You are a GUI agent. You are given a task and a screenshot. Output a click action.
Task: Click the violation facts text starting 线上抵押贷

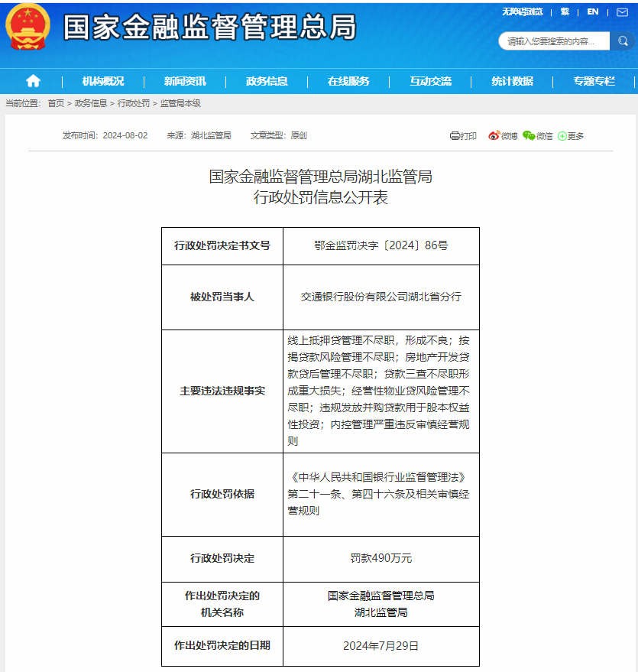(378, 391)
